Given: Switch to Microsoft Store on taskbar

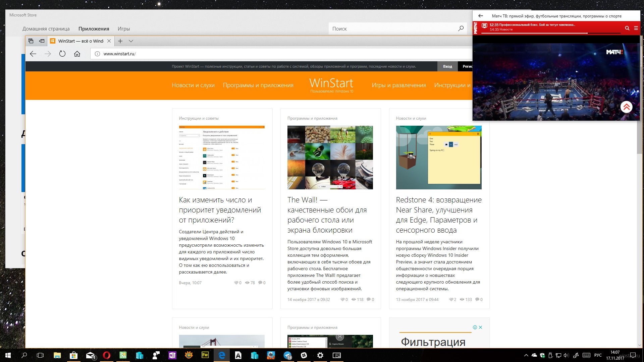Looking at the screenshot, I should click(73, 355).
